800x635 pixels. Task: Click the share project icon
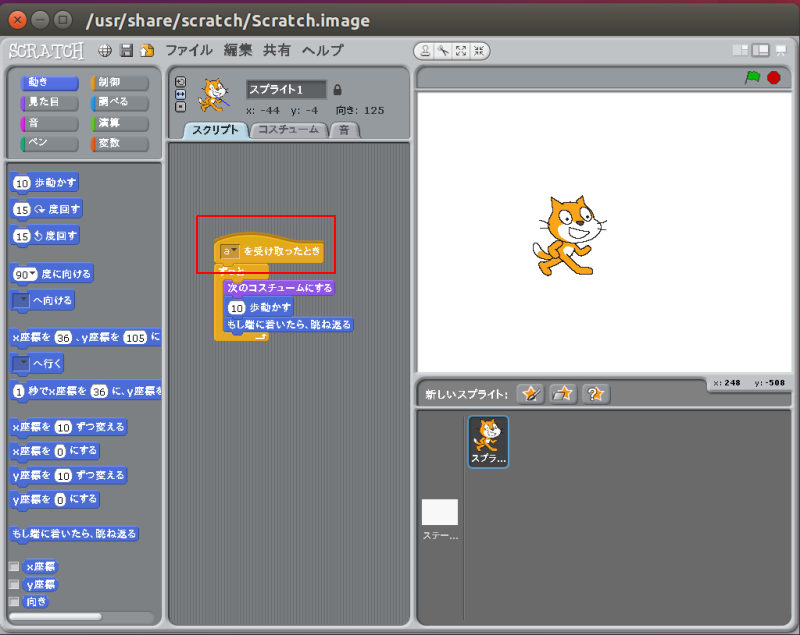click(147, 50)
